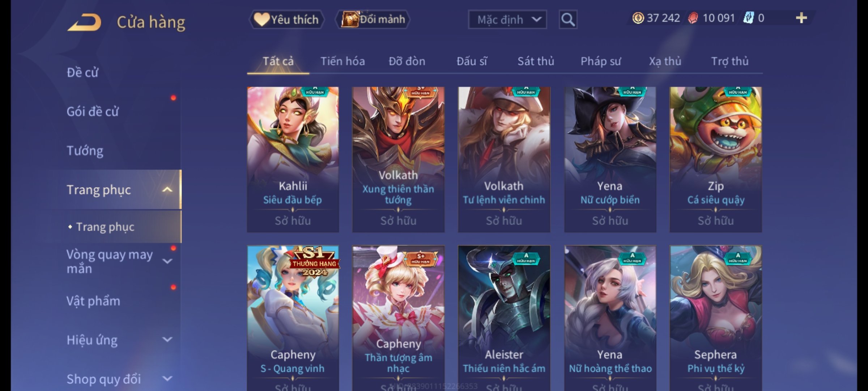Tap the gold coin balance icon
The height and width of the screenshot is (391, 868).
(x=638, y=18)
